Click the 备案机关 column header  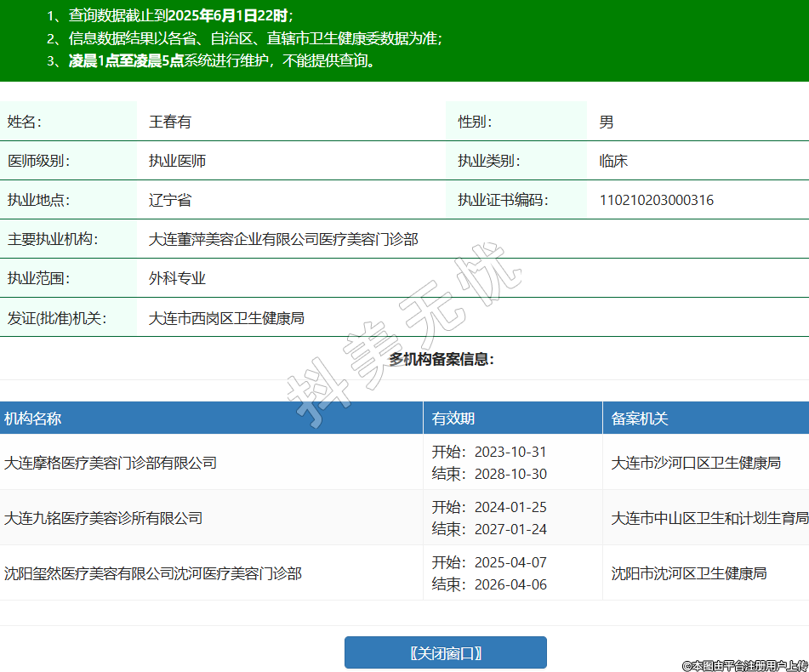pos(640,419)
